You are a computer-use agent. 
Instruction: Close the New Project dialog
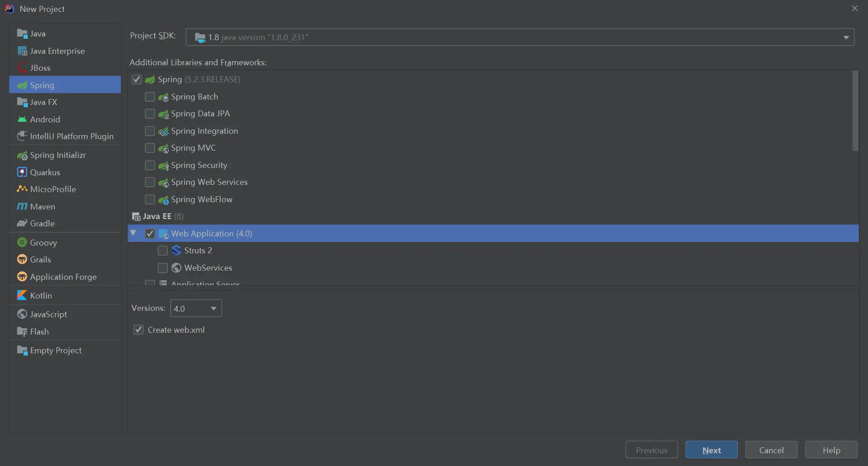(x=855, y=8)
